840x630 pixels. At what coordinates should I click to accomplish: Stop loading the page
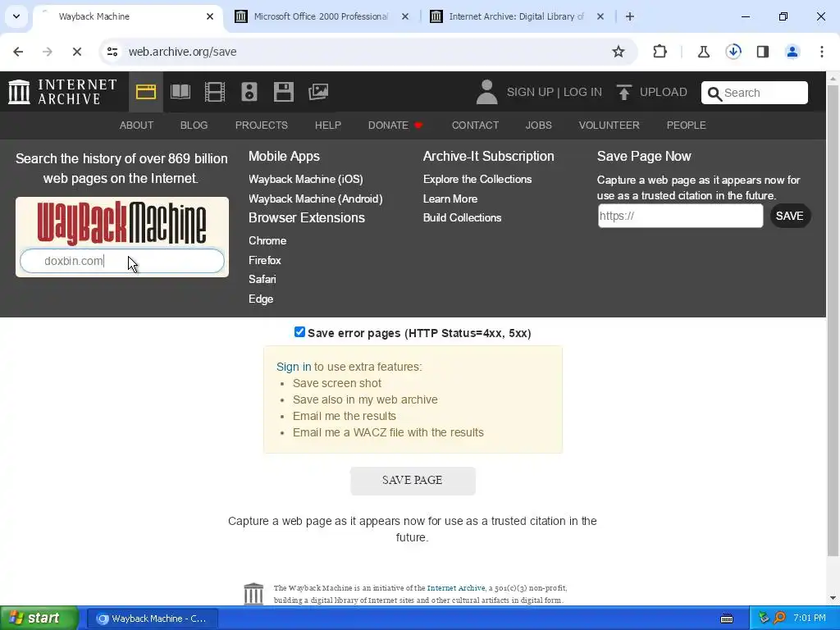76,52
